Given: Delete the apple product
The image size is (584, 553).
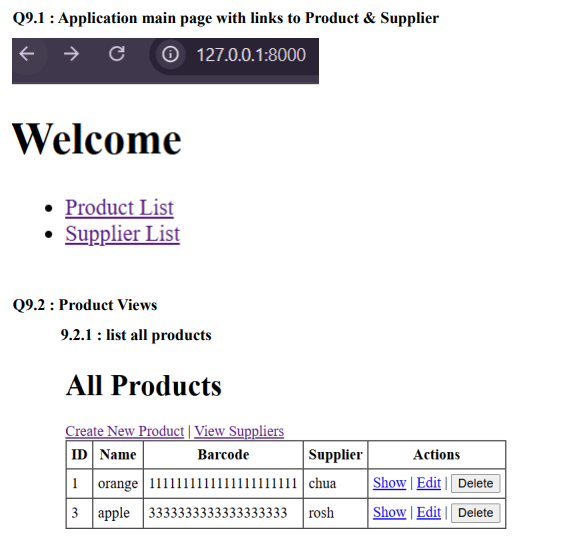Looking at the screenshot, I should [475, 513].
